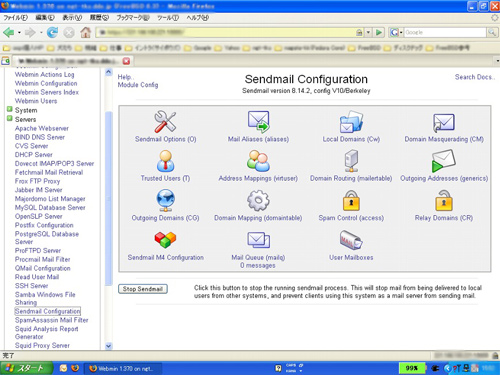
Task: Open Sendmail Options wrench icon
Action: (165, 121)
